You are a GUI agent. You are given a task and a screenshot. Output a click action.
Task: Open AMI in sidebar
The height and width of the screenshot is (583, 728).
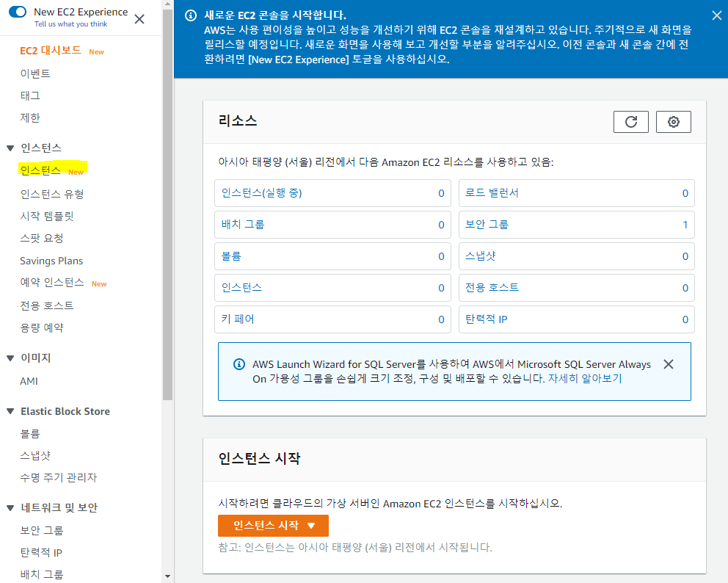coord(29,381)
